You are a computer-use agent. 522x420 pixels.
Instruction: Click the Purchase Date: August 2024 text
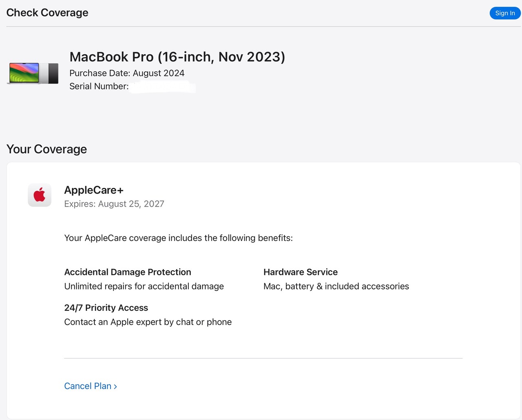pos(127,73)
